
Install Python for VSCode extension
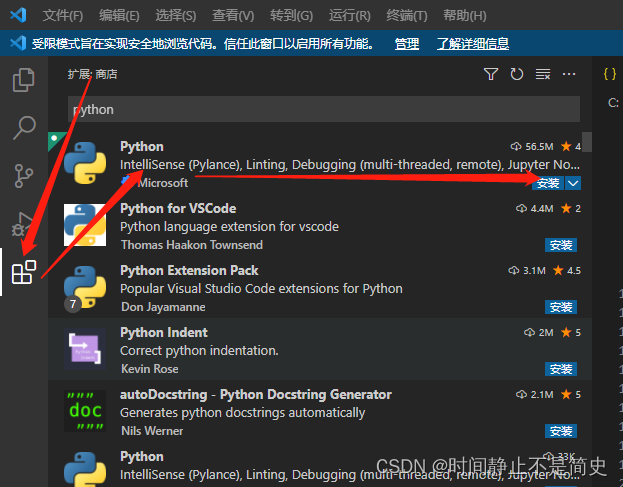coord(561,245)
